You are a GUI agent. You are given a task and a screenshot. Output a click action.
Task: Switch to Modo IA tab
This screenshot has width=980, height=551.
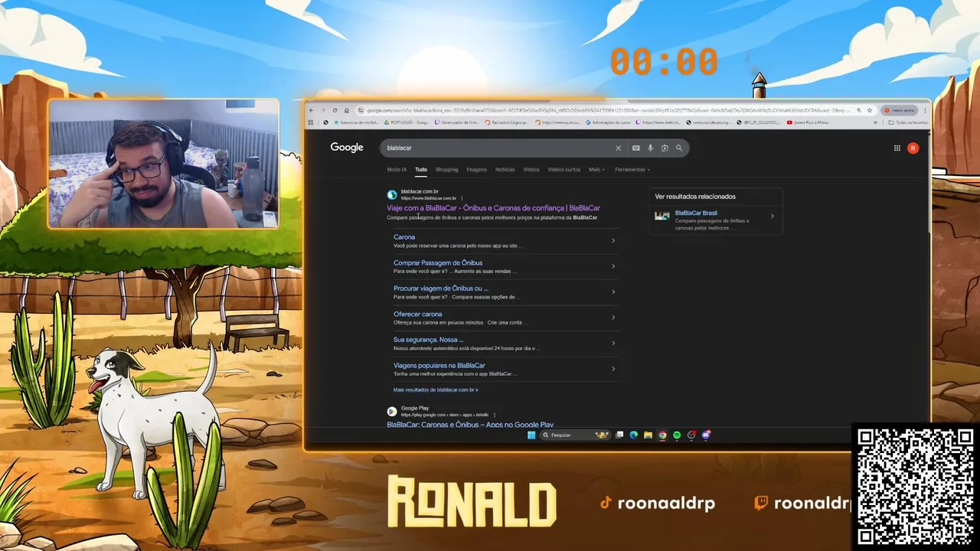click(x=397, y=169)
